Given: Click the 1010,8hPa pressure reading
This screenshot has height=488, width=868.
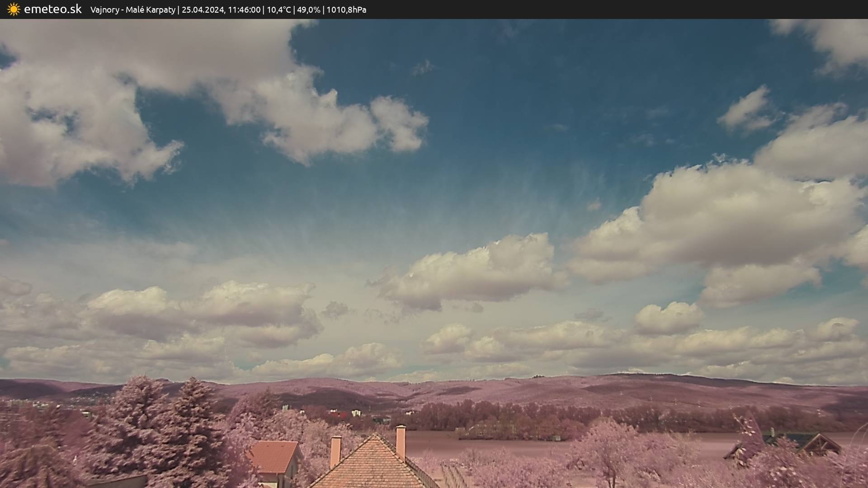Looking at the screenshot, I should (346, 9).
